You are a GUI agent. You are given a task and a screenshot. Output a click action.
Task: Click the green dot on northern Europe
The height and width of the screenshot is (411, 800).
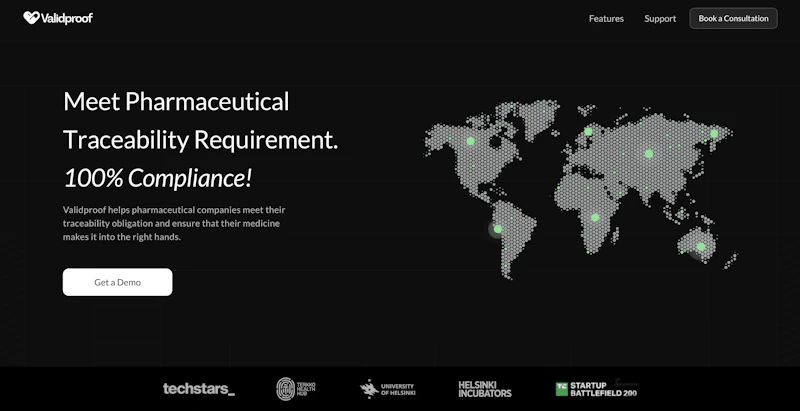coord(588,132)
